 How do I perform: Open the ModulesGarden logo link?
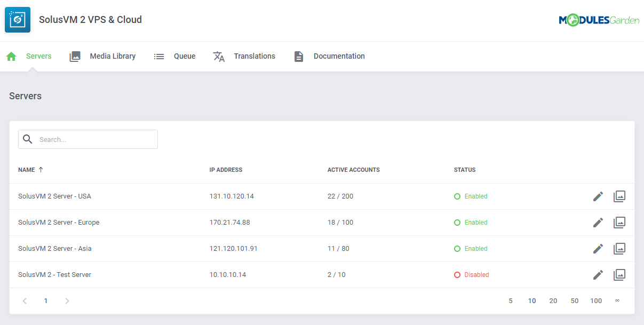(x=599, y=20)
